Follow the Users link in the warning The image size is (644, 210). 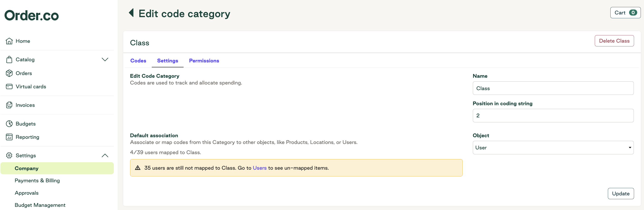pos(259,168)
